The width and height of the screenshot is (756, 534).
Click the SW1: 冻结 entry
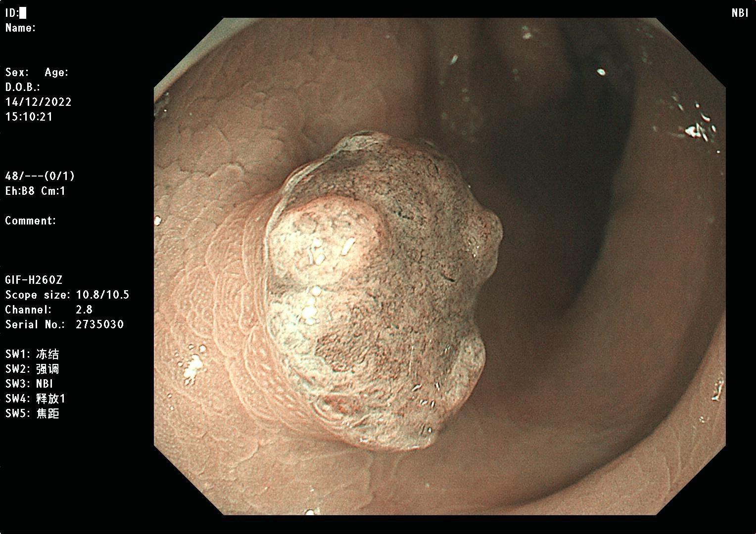point(32,354)
